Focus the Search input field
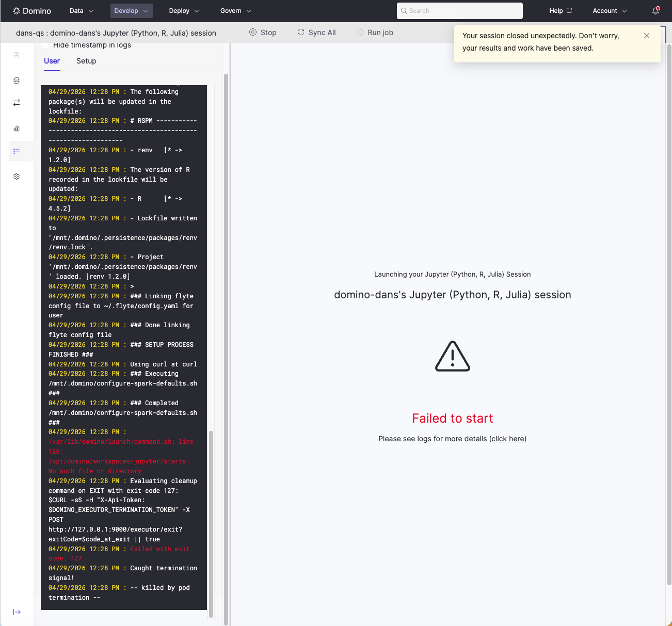Image resolution: width=672 pixels, height=626 pixels. point(459,11)
